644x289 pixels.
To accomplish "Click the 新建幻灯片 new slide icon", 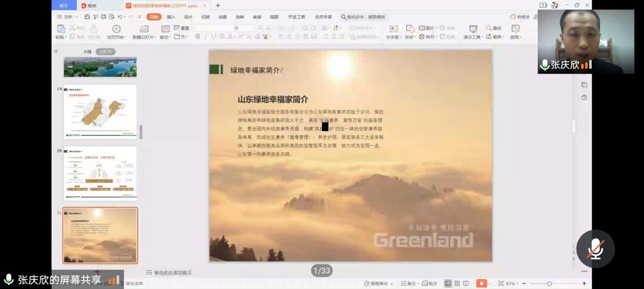I will pyautogui.click(x=144, y=28).
